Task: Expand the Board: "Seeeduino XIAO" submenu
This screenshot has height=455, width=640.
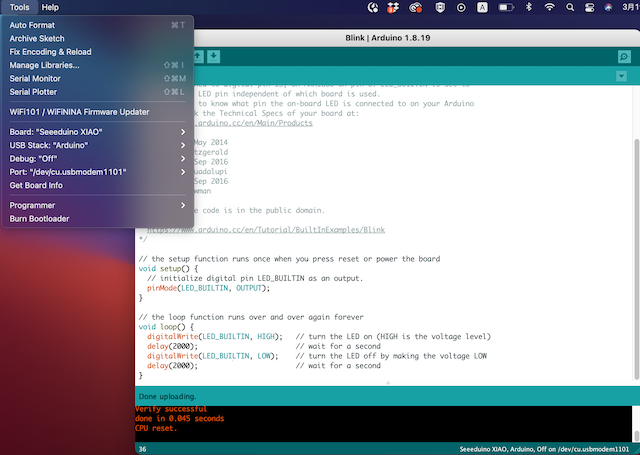Action: click(x=98, y=132)
